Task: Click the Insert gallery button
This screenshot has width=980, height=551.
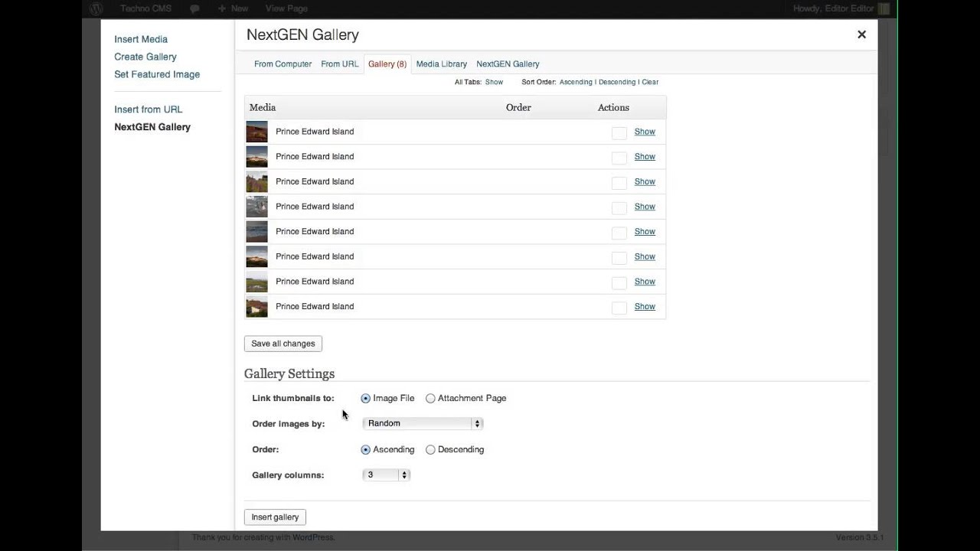Action: coord(275,517)
